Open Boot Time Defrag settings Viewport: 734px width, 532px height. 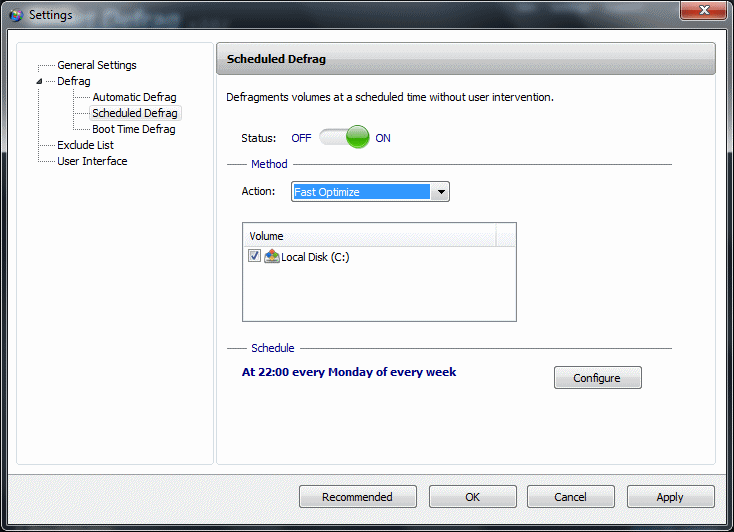(134, 129)
